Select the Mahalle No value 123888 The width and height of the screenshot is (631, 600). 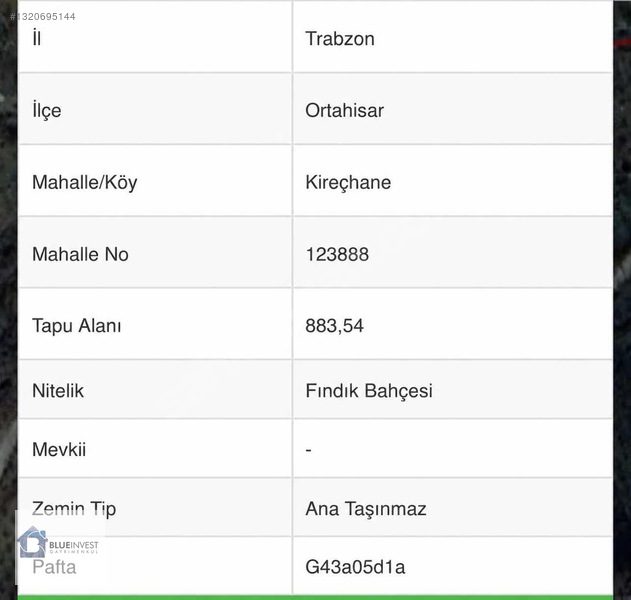click(x=337, y=254)
